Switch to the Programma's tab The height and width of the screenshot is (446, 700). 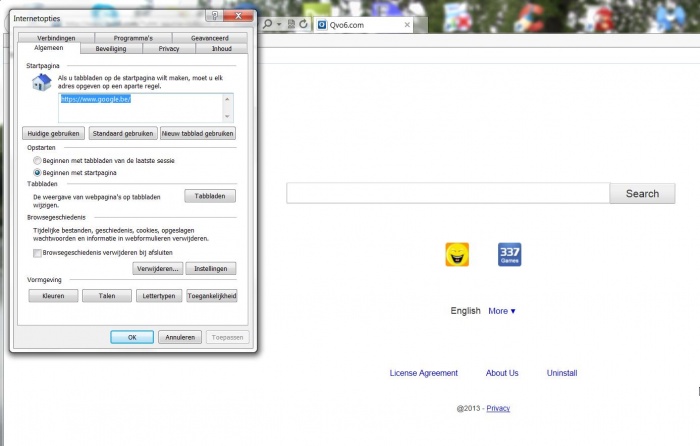pyautogui.click(x=133, y=38)
